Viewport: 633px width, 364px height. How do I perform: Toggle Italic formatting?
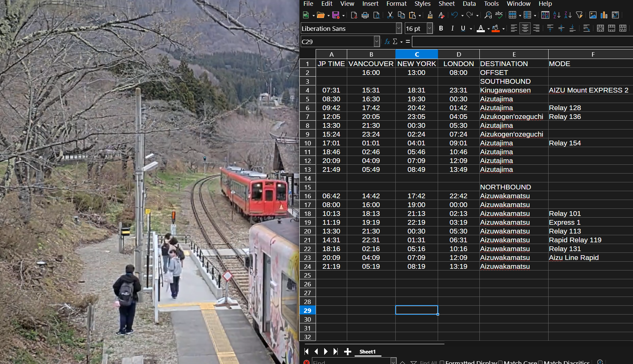click(452, 28)
